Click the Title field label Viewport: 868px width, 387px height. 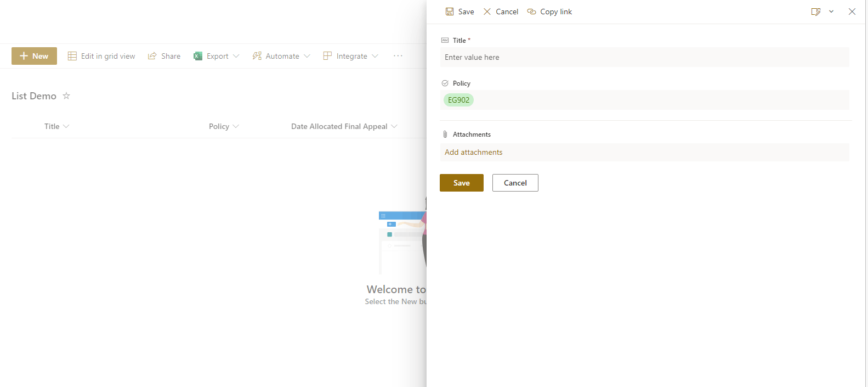pos(459,41)
